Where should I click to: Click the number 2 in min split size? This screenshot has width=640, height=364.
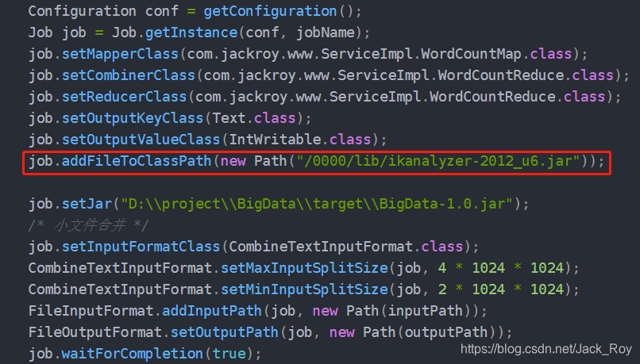click(x=442, y=289)
